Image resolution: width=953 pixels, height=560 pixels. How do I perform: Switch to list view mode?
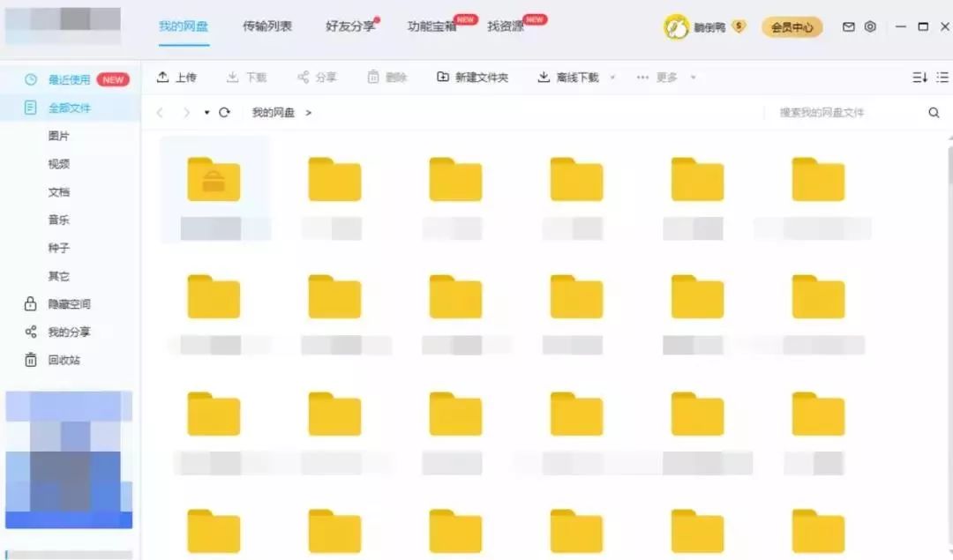942,77
